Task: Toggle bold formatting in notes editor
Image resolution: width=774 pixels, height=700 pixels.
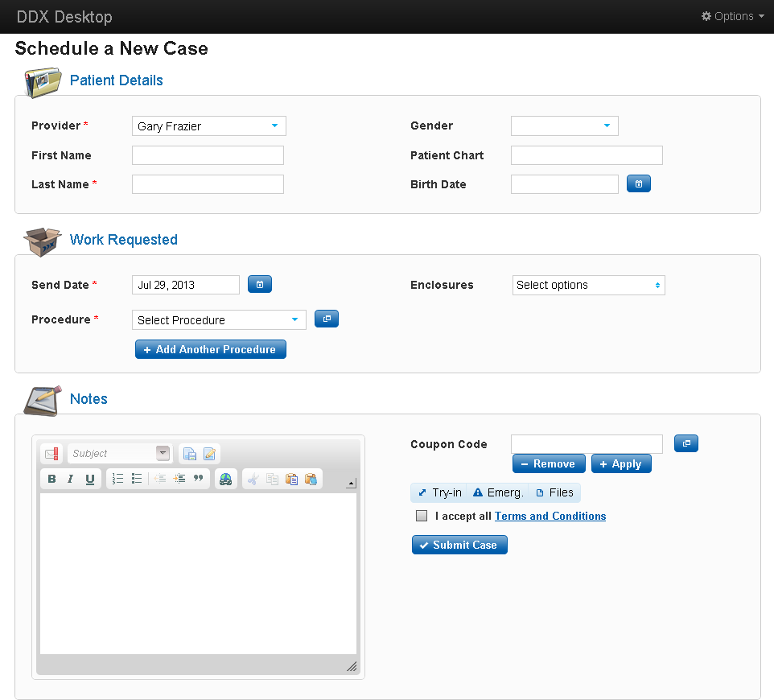Action: coord(52,479)
